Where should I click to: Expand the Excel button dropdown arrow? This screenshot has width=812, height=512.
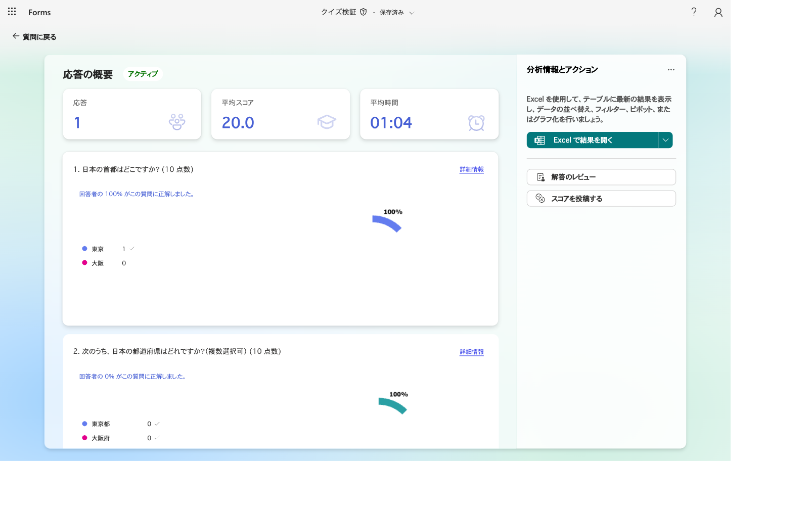[x=665, y=140]
